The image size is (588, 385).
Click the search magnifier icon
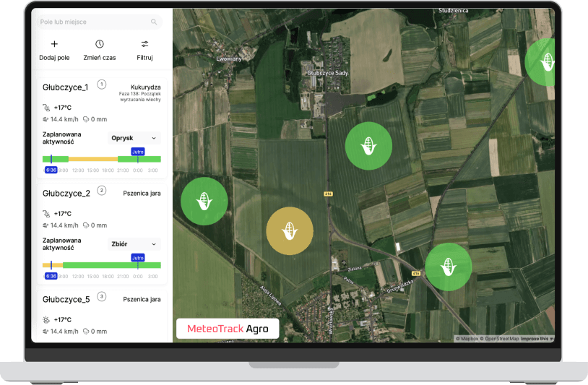pos(154,22)
